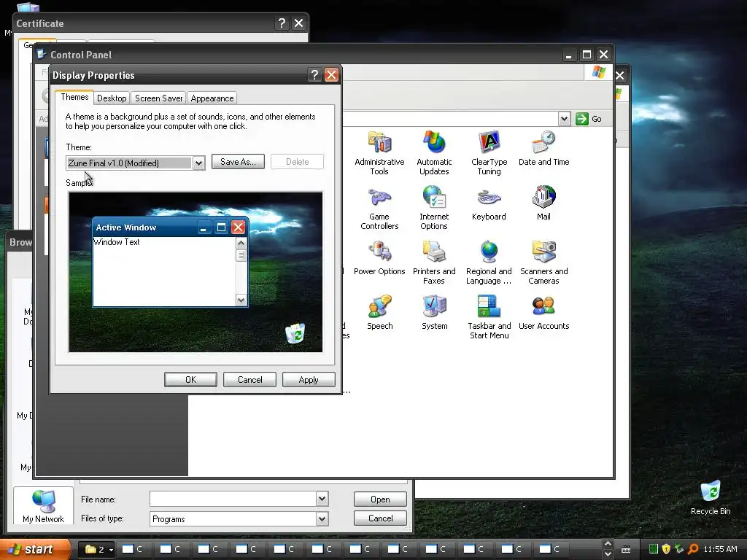Switch to the Screen Saver tab
747x560 pixels.
[x=158, y=98]
